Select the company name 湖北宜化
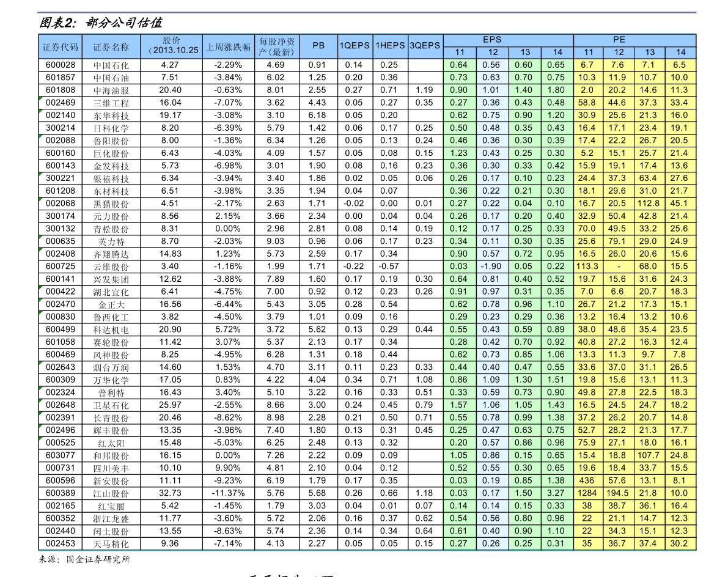 point(111,292)
